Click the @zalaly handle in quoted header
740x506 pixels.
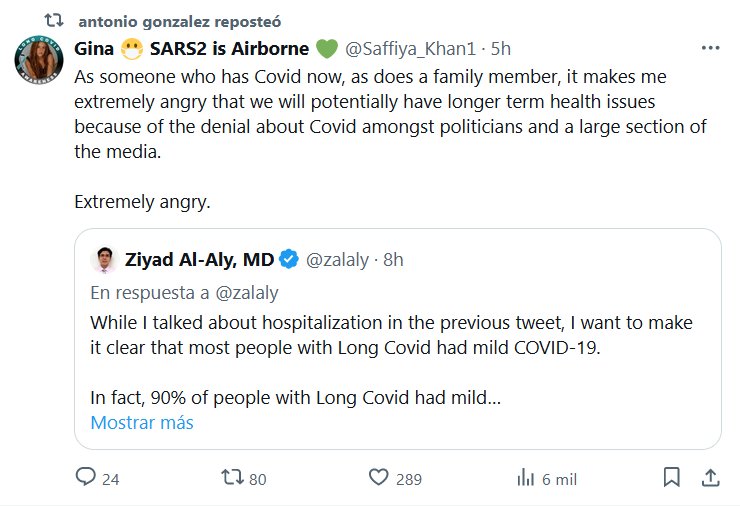(338, 260)
